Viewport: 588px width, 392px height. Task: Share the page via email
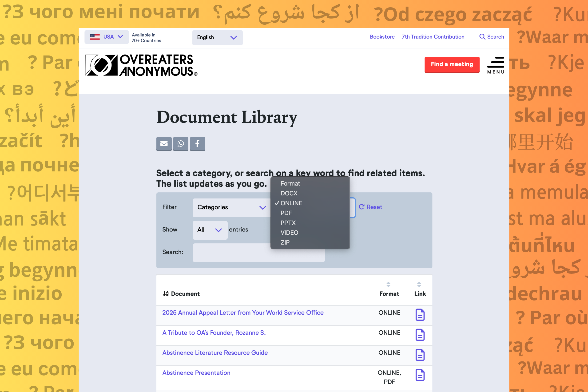164,144
